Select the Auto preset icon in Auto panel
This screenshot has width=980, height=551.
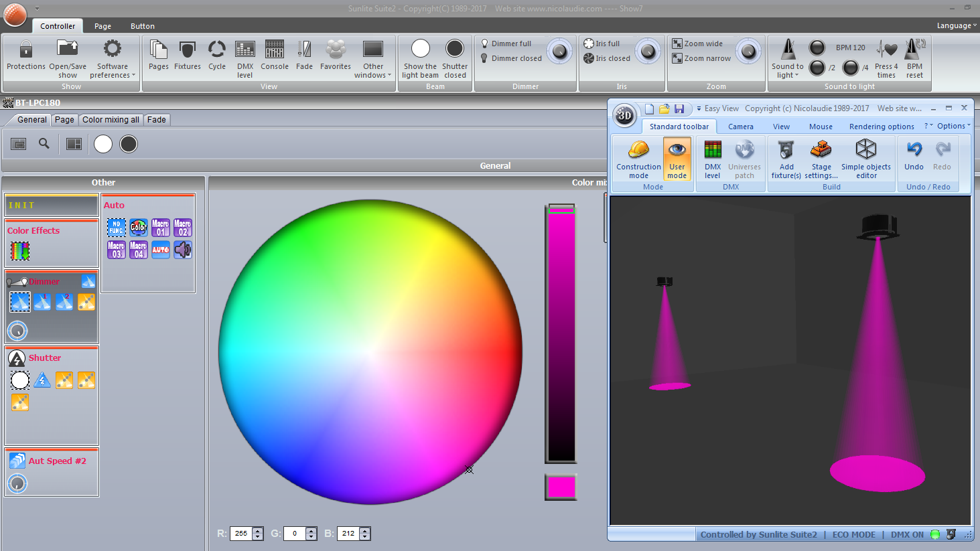tap(161, 250)
